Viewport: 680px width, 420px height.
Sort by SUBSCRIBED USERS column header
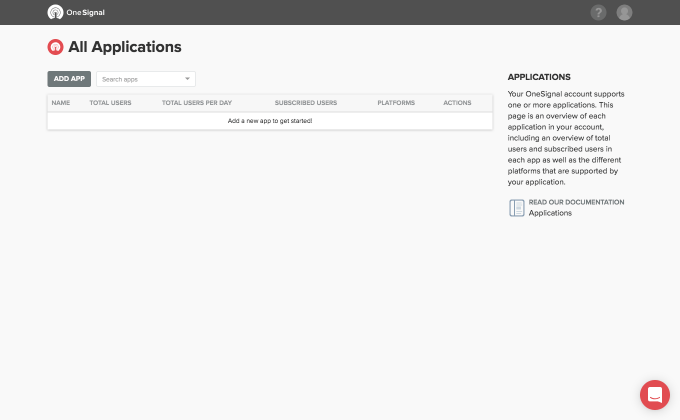coord(306,103)
